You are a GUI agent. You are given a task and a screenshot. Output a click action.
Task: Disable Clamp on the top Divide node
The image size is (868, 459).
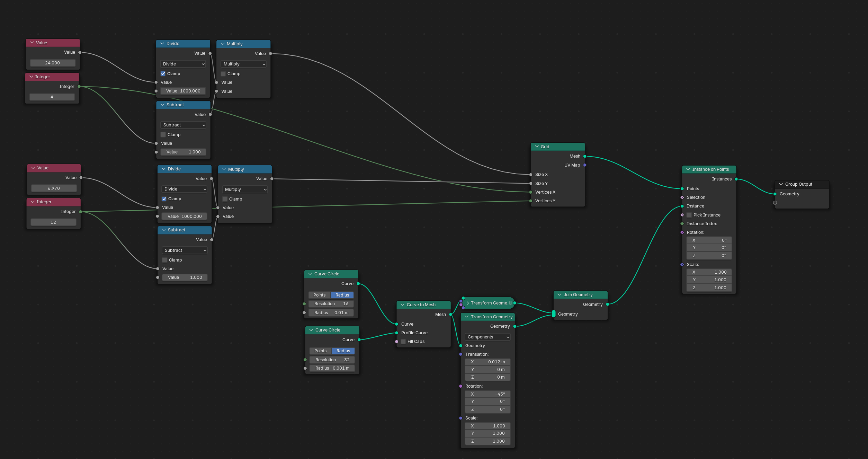pyautogui.click(x=163, y=74)
